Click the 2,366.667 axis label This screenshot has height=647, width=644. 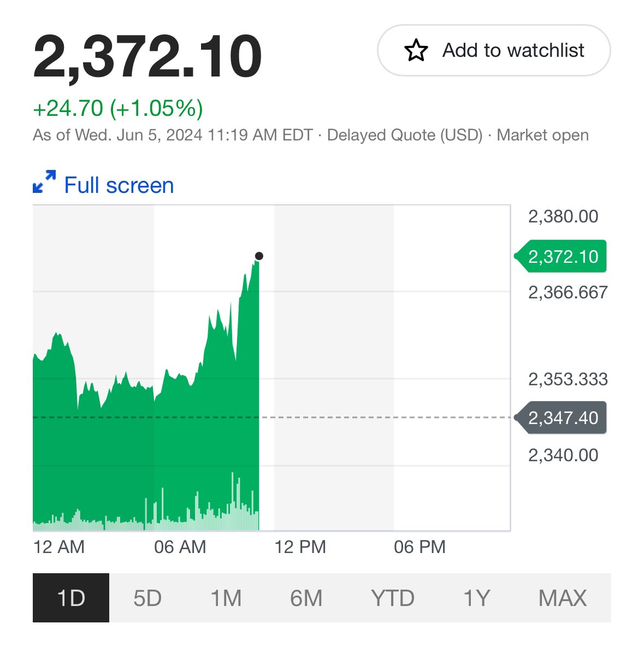click(568, 292)
